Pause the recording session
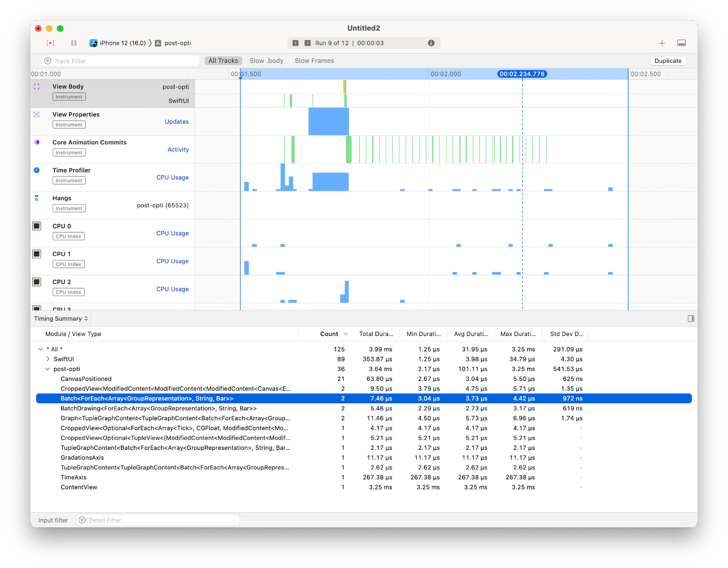The height and width of the screenshot is (568, 728). [73, 42]
